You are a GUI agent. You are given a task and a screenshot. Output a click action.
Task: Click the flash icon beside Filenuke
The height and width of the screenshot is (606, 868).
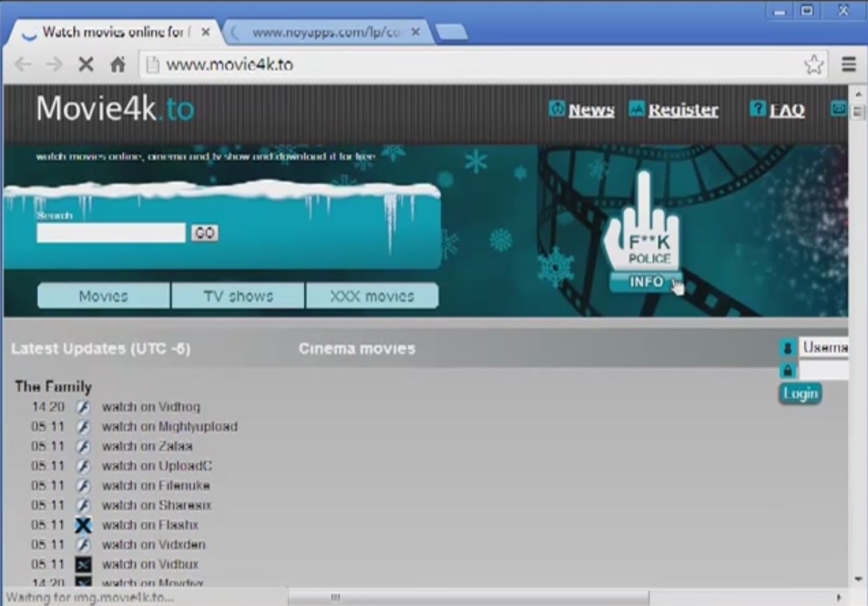coord(83,486)
